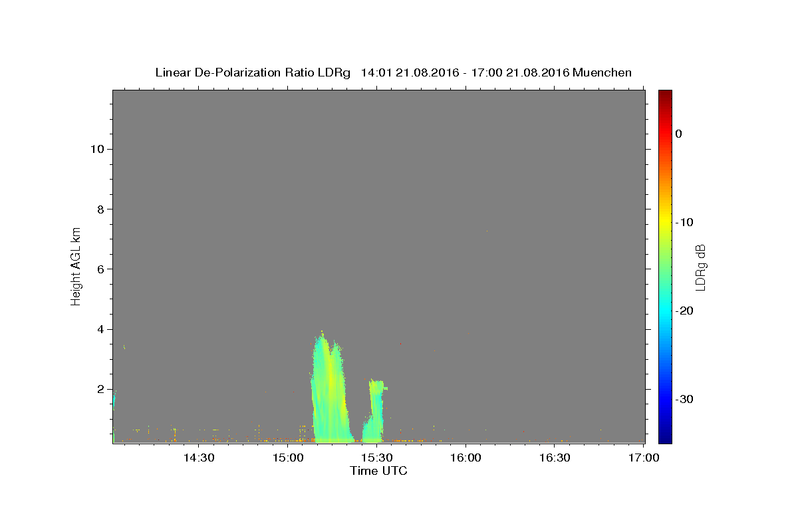Click the height tick label 8
This screenshot has width=798, height=532.
tap(99, 209)
